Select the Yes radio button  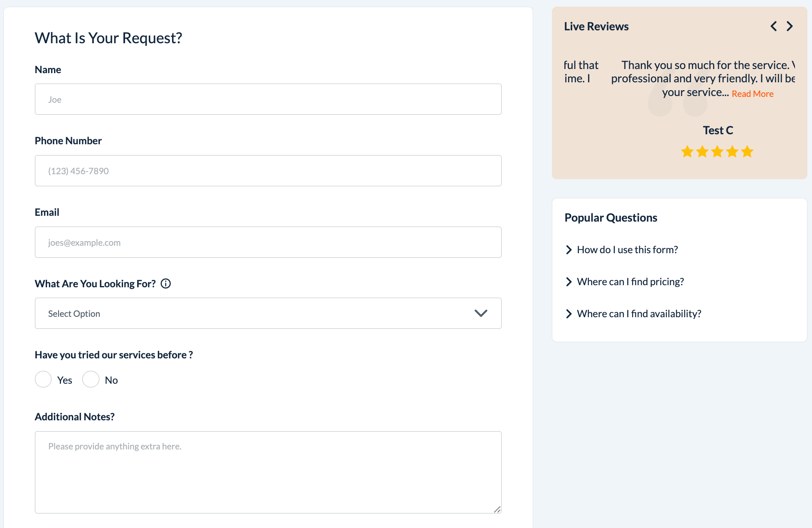[x=43, y=380]
